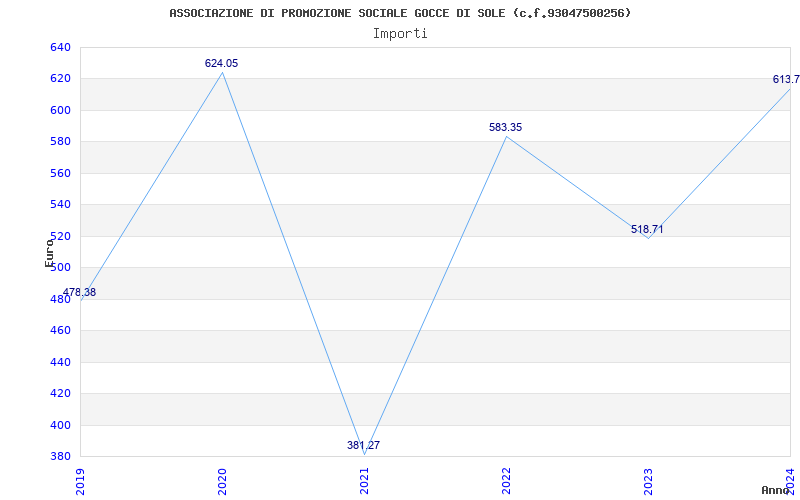Click the y-axis value 440
The image size is (800, 500).
pos(60,362)
